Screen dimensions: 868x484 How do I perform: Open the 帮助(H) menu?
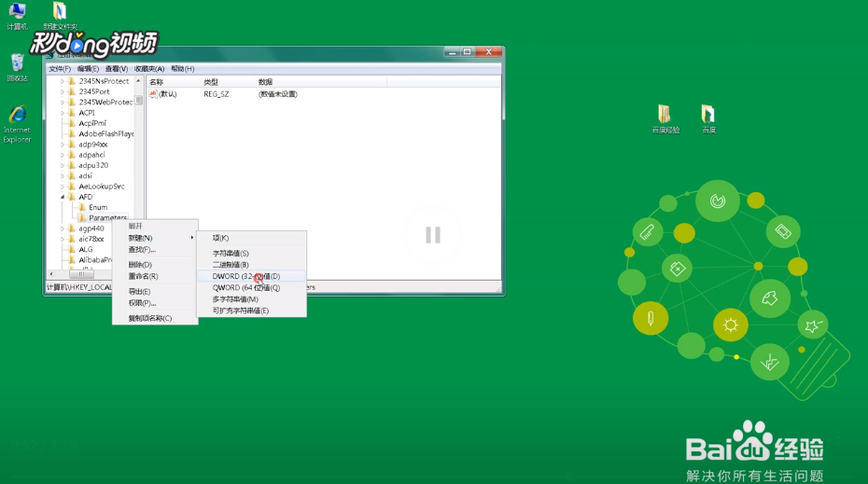click(182, 69)
